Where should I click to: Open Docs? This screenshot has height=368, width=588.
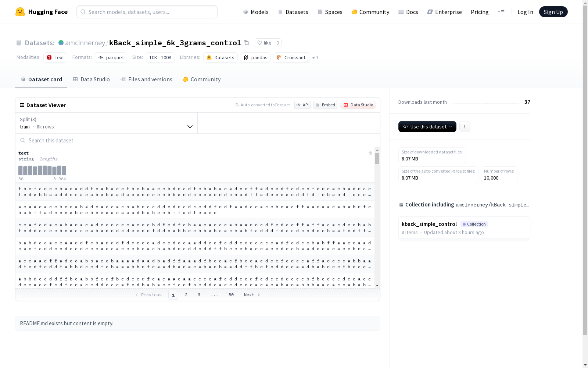point(408,12)
